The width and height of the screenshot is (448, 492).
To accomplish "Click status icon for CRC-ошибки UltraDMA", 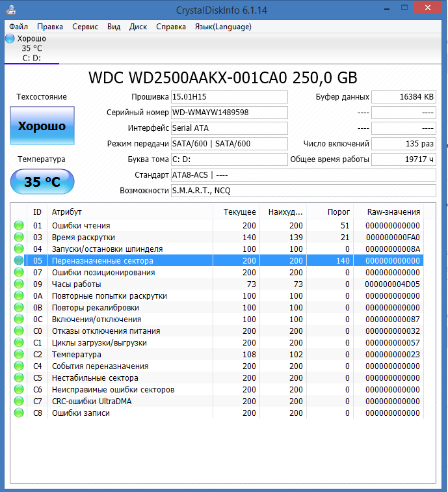I will tap(19, 401).
